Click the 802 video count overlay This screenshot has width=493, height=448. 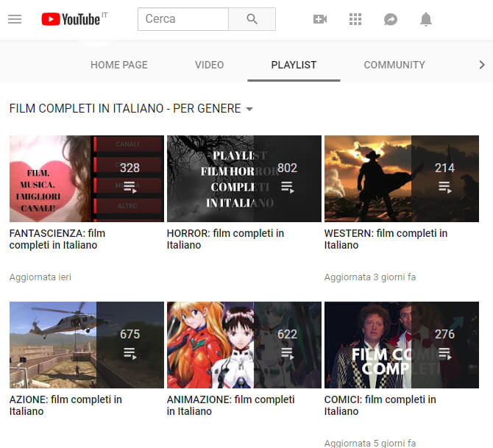coord(288,168)
